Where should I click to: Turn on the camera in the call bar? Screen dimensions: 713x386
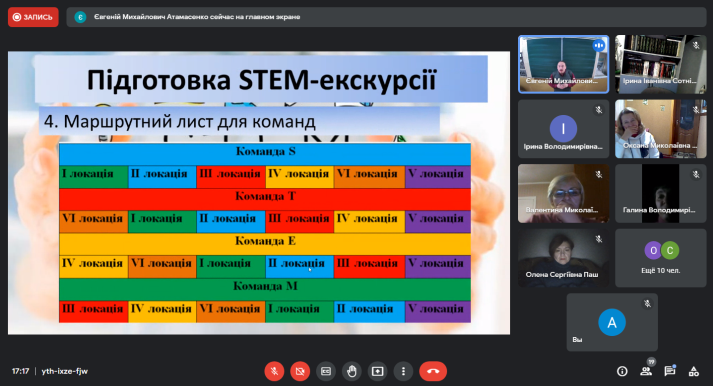point(300,371)
